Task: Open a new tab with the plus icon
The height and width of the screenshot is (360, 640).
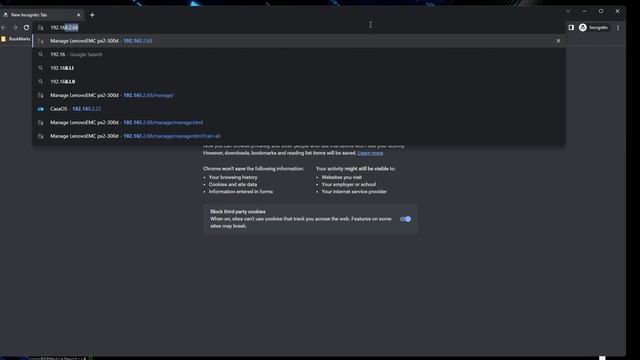Action: click(92, 15)
